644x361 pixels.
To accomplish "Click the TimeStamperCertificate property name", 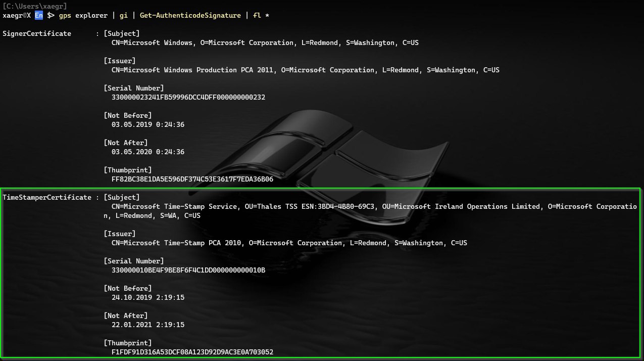I will tap(47, 197).
